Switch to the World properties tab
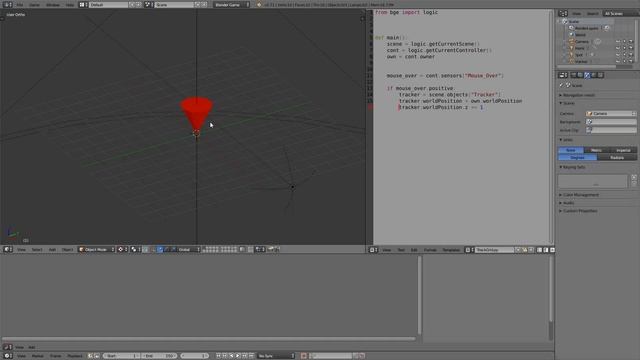 point(594,75)
